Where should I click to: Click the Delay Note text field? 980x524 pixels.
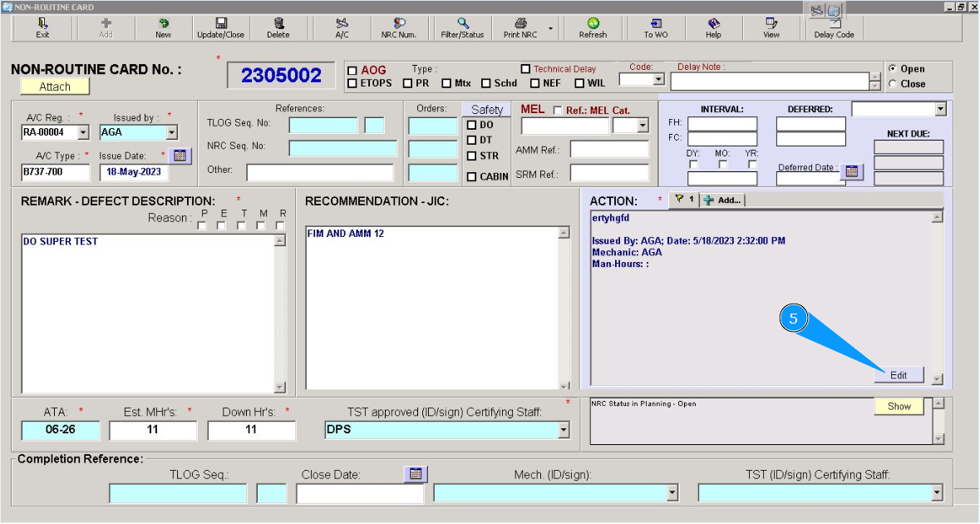pyautogui.click(x=770, y=82)
